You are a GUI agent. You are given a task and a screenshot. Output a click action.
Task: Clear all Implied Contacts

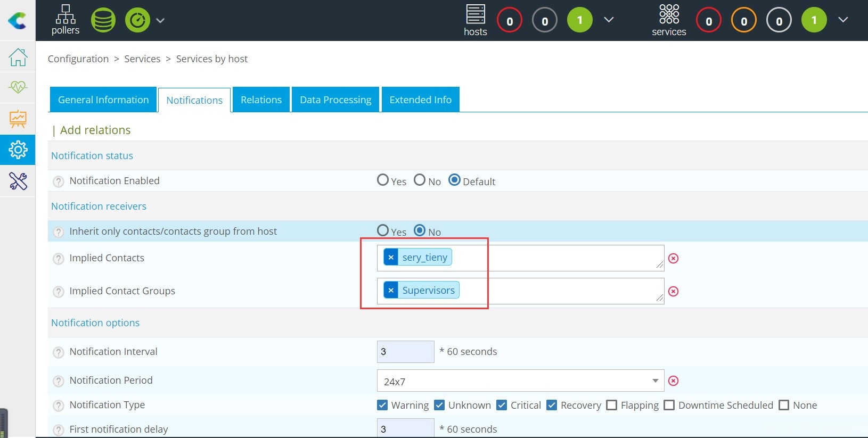tap(674, 258)
